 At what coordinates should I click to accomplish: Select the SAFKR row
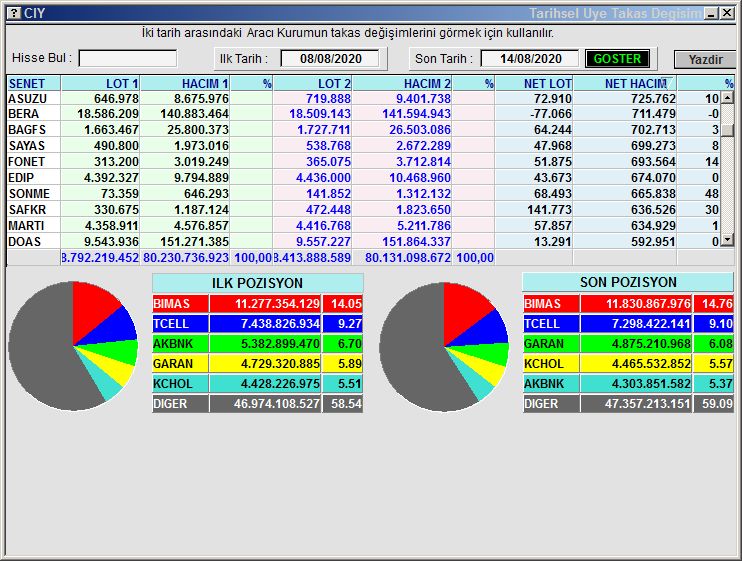pyautogui.click(x=363, y=210)
